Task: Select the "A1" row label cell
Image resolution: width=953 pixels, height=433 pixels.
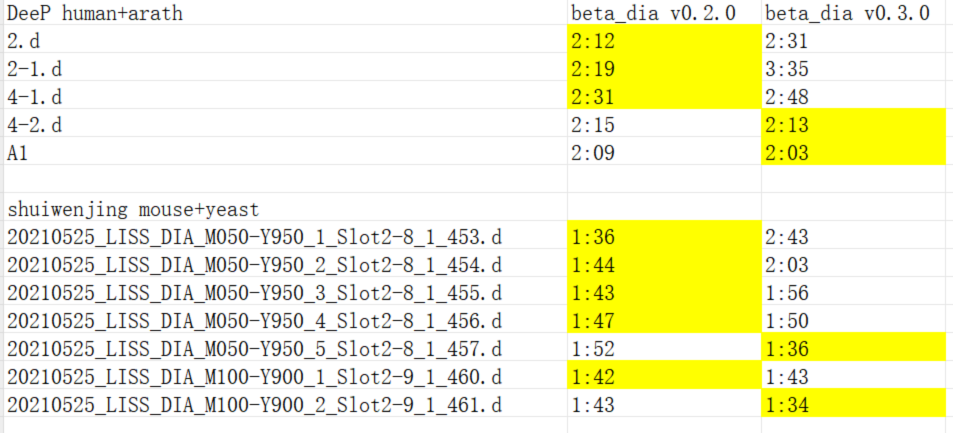Action: coord(18,153)
